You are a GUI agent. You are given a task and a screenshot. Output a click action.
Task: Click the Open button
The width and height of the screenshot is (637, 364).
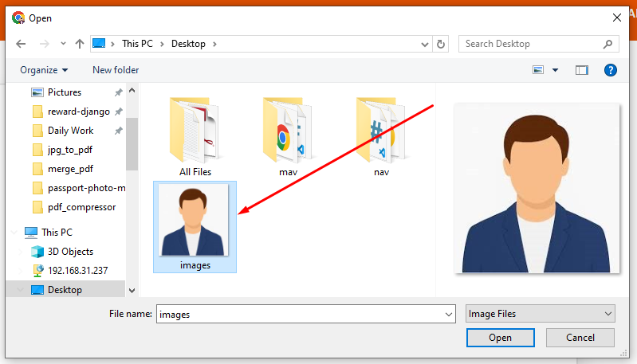point(500,338)
